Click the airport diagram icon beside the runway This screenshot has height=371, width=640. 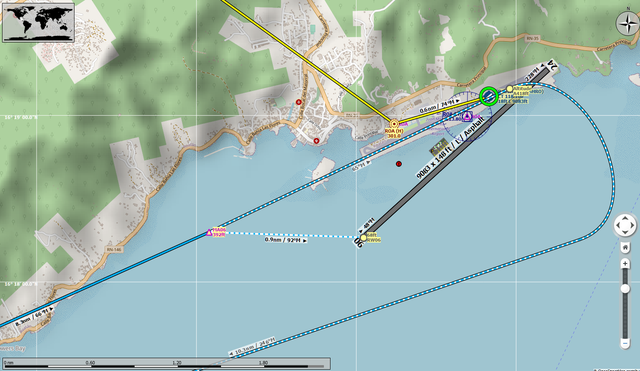[439, 146]
